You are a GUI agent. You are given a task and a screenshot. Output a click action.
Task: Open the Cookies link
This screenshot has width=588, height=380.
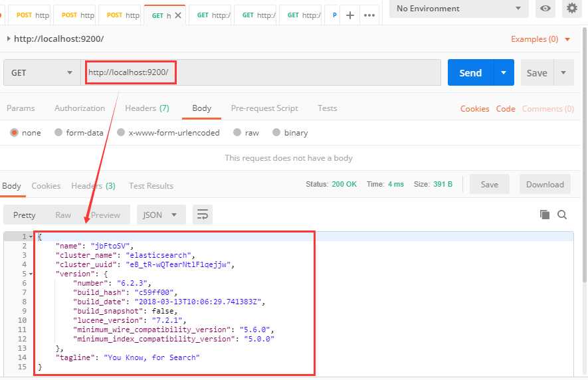click(475, 108)
